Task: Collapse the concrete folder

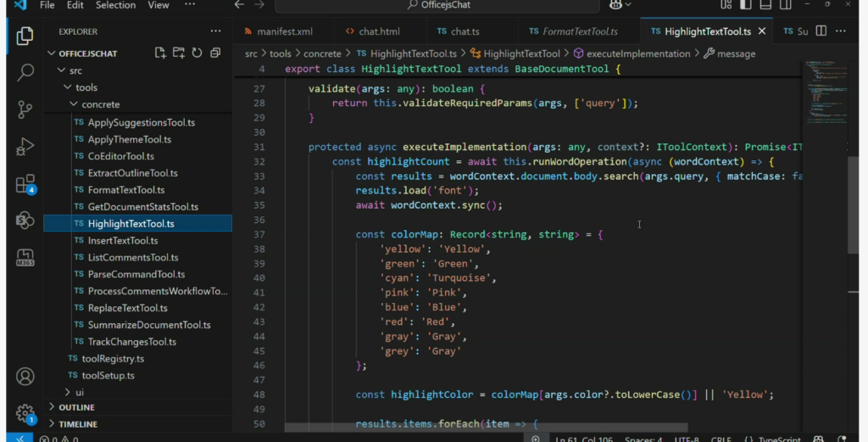Action: tap(100, 104)
